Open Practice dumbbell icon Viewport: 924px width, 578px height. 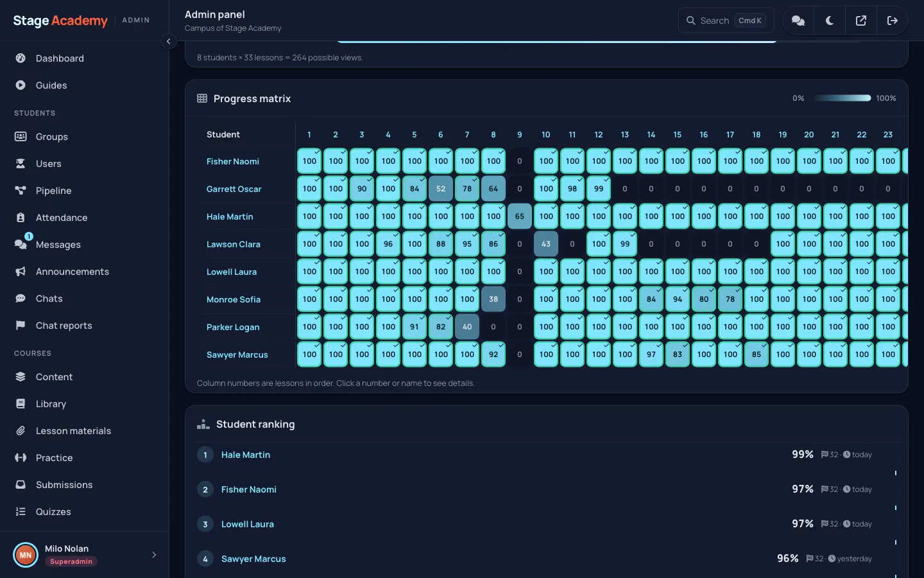21,458
